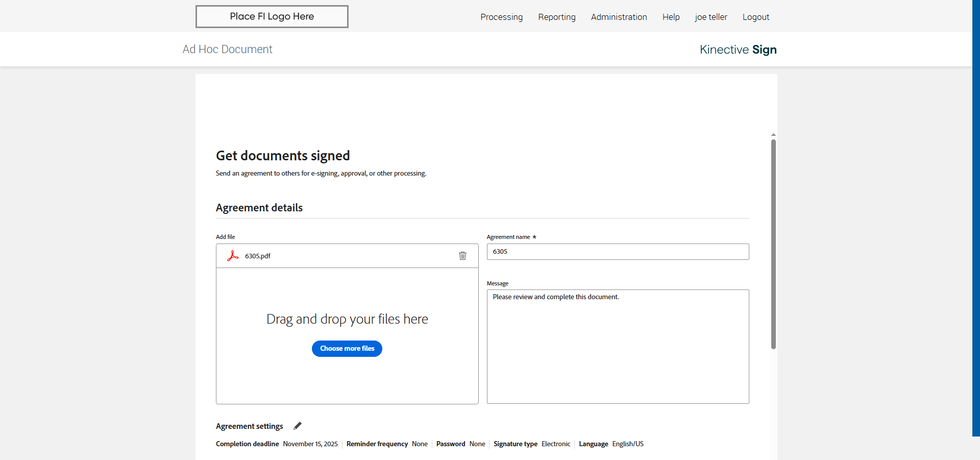
Task: Log out using the Logout link
Action: [755, 17]
